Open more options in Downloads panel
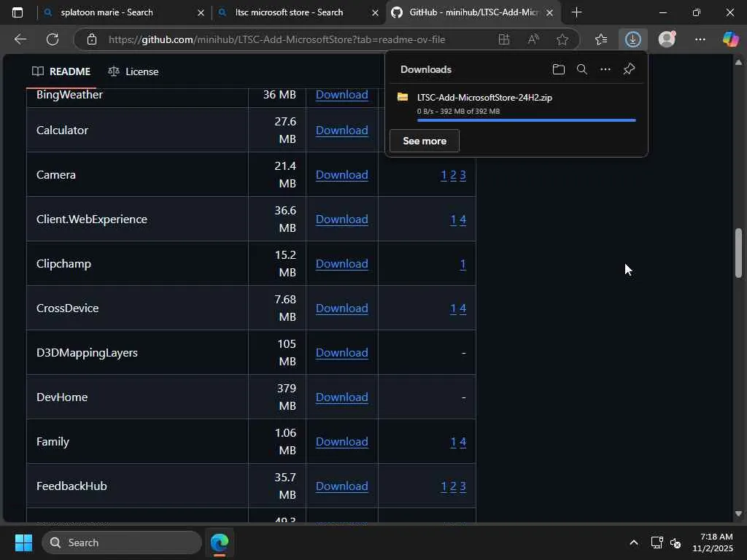Screen dimensions: 747x560 pyautogui.click(x=605, y=69)
